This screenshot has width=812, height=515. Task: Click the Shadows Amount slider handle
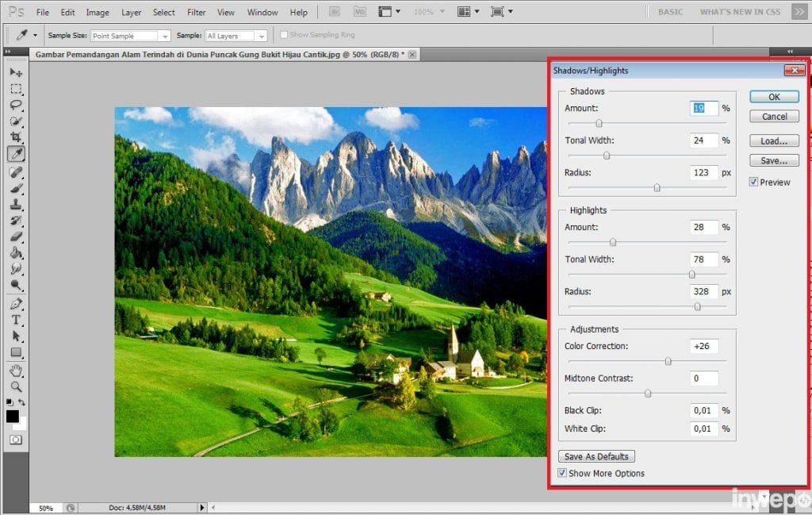(599, 123)
